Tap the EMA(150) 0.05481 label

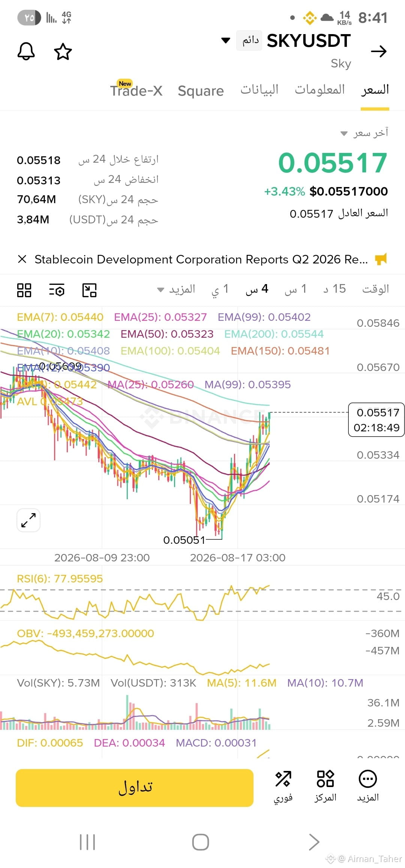pyautogui.click(x=280, y=351)
